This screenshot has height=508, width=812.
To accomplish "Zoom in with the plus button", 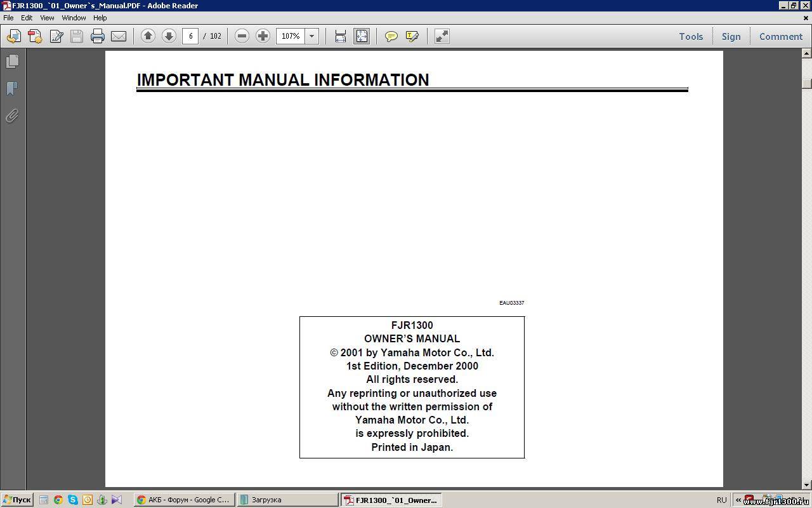I will coord(263,36).
